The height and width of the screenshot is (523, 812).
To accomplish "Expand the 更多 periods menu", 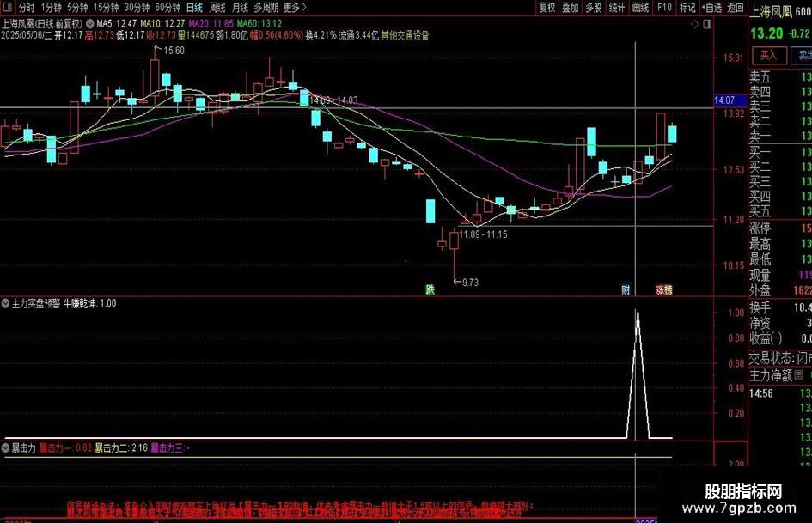I will pyautogui.click(x=296, y=7).
